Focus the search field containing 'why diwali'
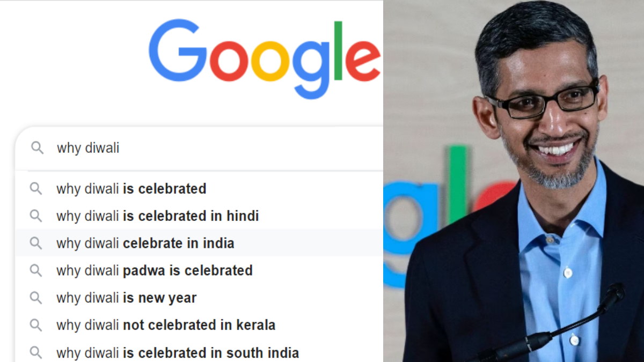 (x=199, y=149)
